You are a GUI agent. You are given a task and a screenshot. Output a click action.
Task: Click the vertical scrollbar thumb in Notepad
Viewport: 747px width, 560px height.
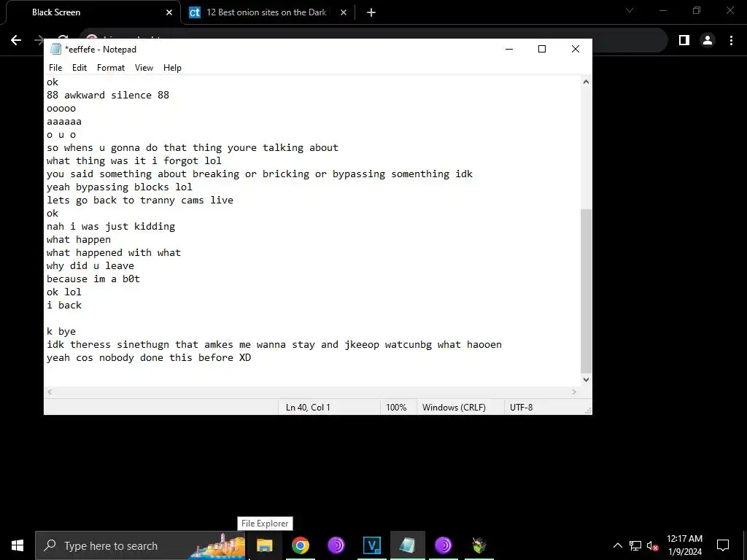click(586, 291)
